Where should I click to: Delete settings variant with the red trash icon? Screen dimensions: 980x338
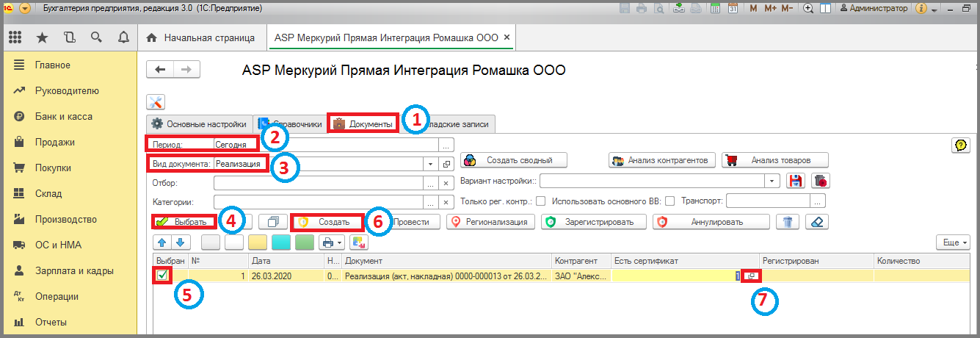coord(821,181)
